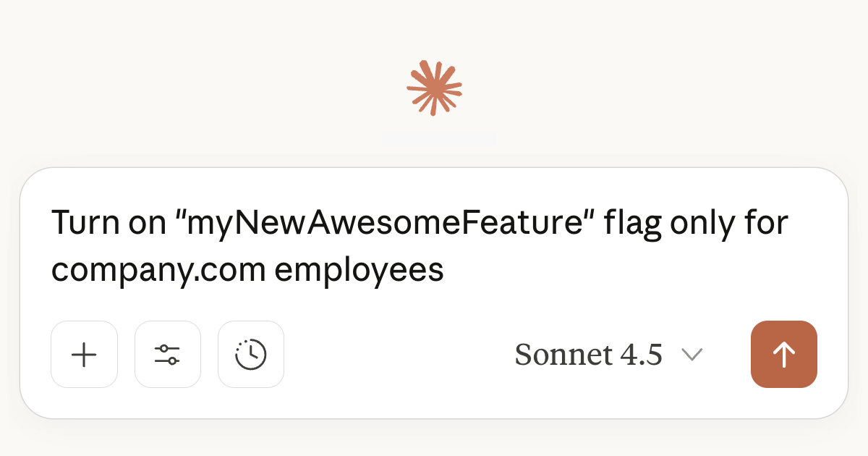Click the upward arrow send icon
The height and width of the screenshot is (456, 868).
click(784, 354)
